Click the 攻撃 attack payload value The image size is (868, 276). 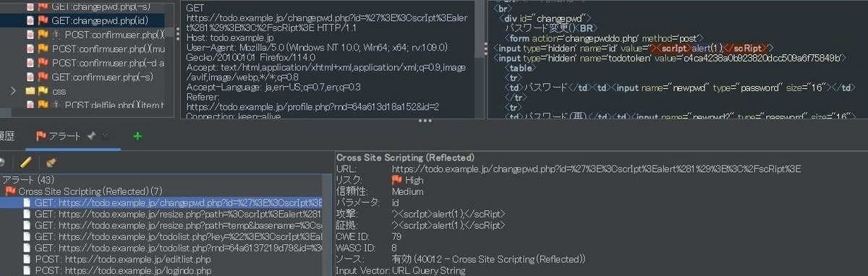tap(448, 214)
